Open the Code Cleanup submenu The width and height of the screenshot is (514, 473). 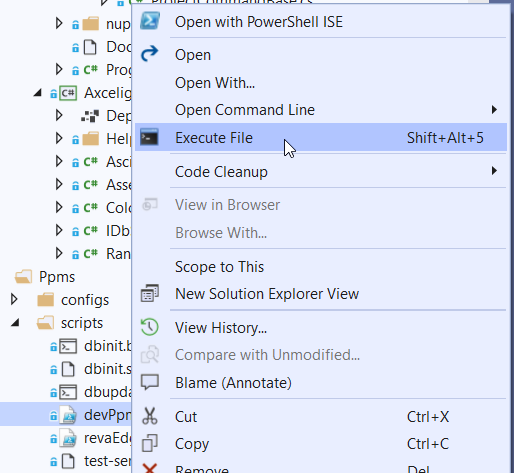click(321, 172)
